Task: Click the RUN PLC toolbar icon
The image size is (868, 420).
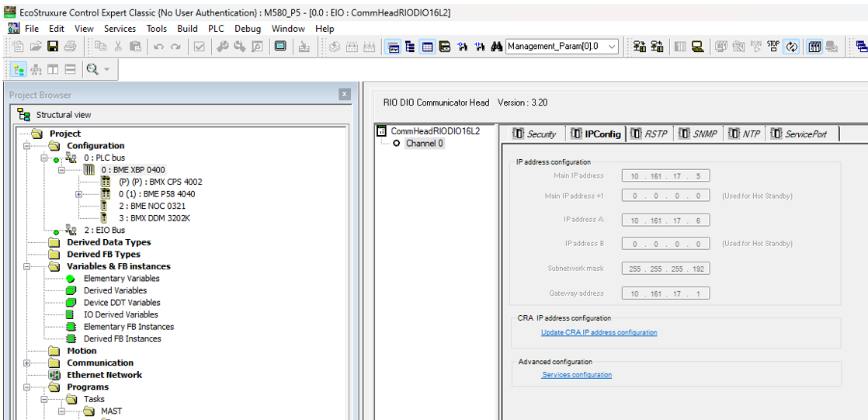Action: click(x=755, y=47)
